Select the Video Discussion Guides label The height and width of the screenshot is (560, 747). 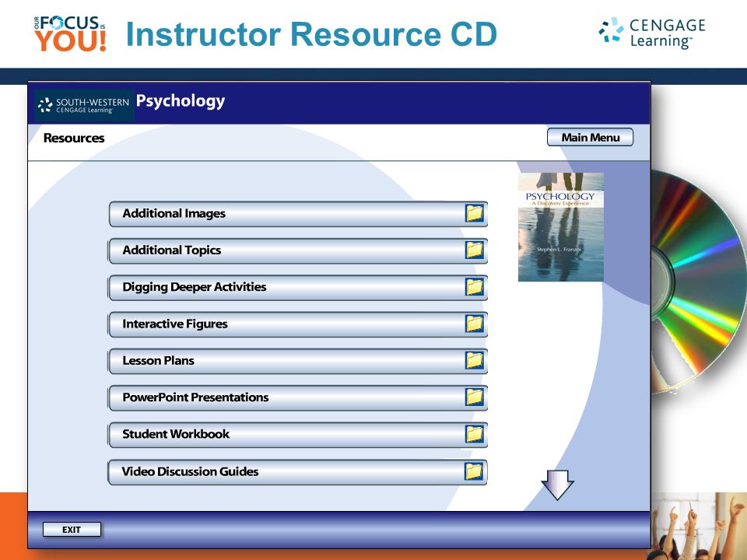coord(190,471)
